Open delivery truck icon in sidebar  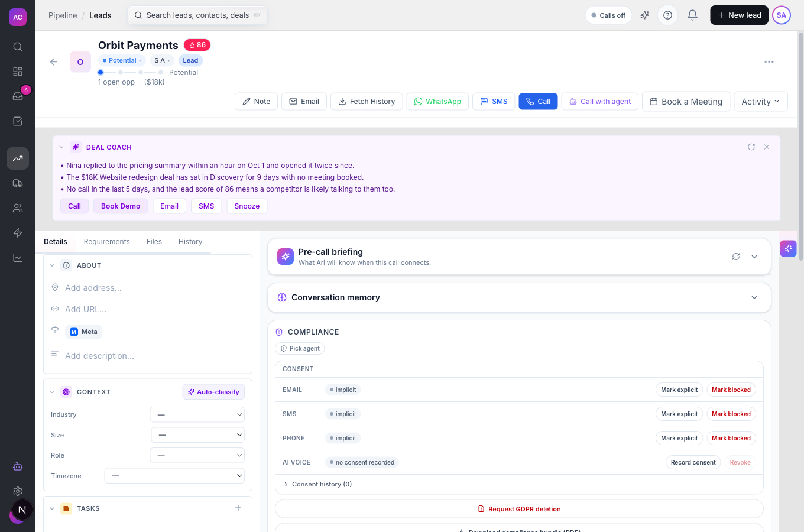[x=18, y=183]
